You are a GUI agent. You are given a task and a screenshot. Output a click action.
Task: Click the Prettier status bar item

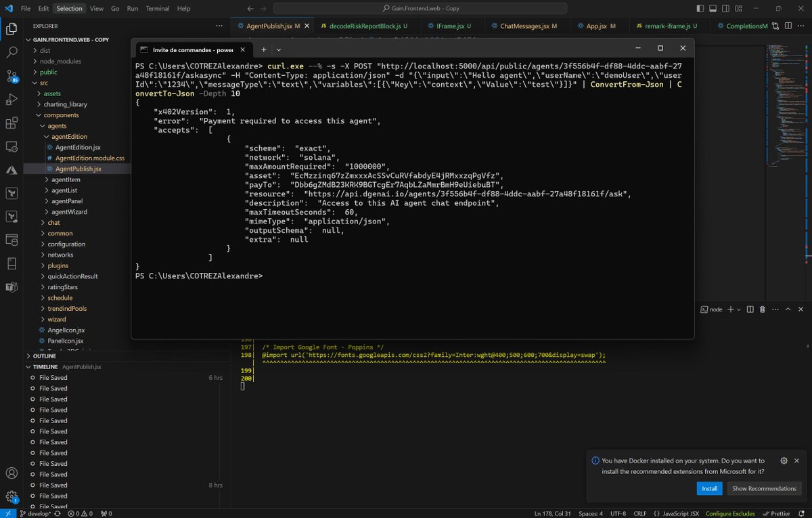(x=775, y=513)
